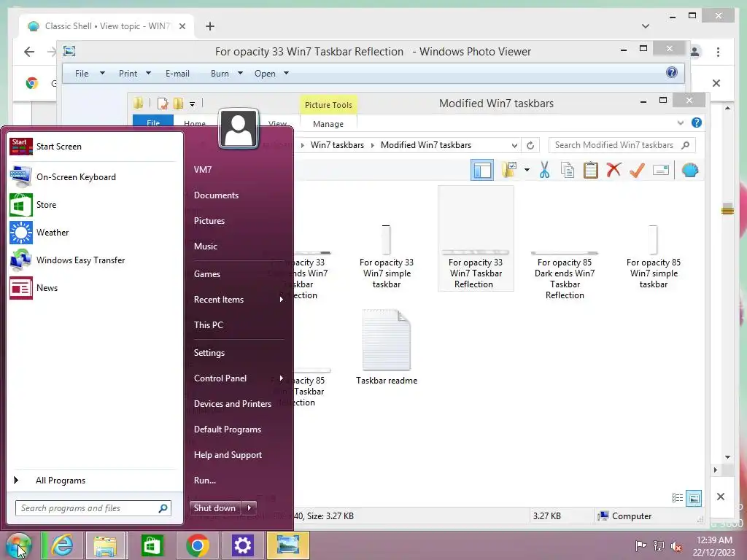Open Internet Explorer from taskbar
This screenshot has width=747, height=560.
tap(62, 545)
